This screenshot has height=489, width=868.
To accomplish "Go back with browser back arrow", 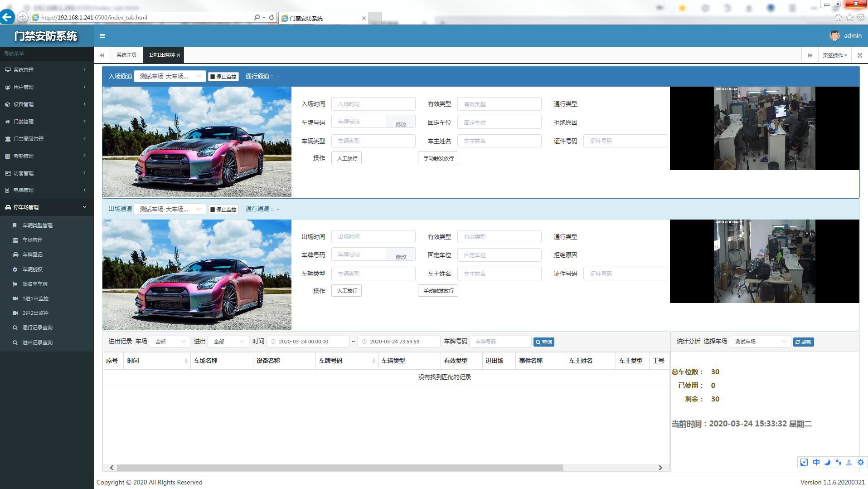I will click(x=7, y=17).
